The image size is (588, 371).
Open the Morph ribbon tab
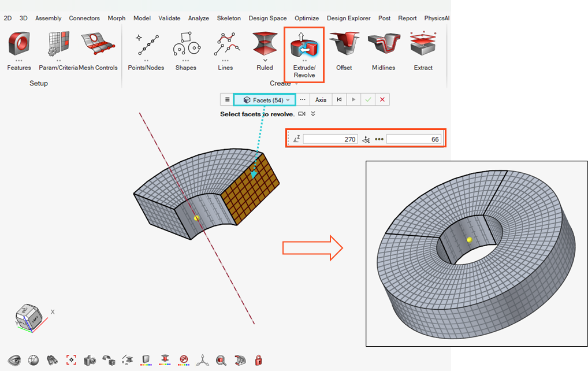tap(117, 18)
